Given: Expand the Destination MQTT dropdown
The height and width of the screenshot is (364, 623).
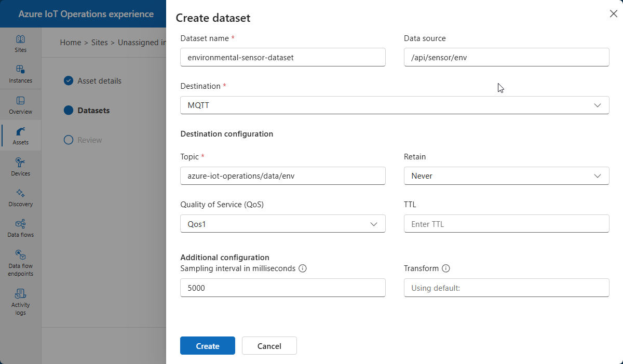Looking at the screenshot, I should tap(395, 105).
